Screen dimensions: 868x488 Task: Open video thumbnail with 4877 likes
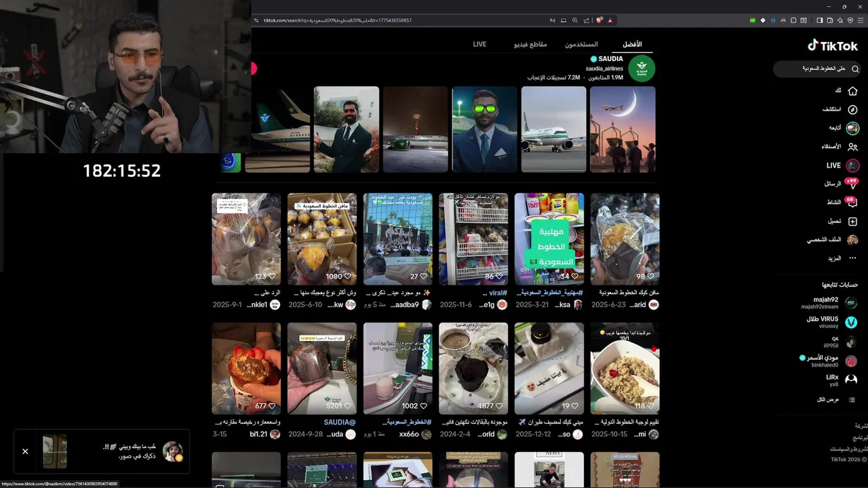(473, 368)
